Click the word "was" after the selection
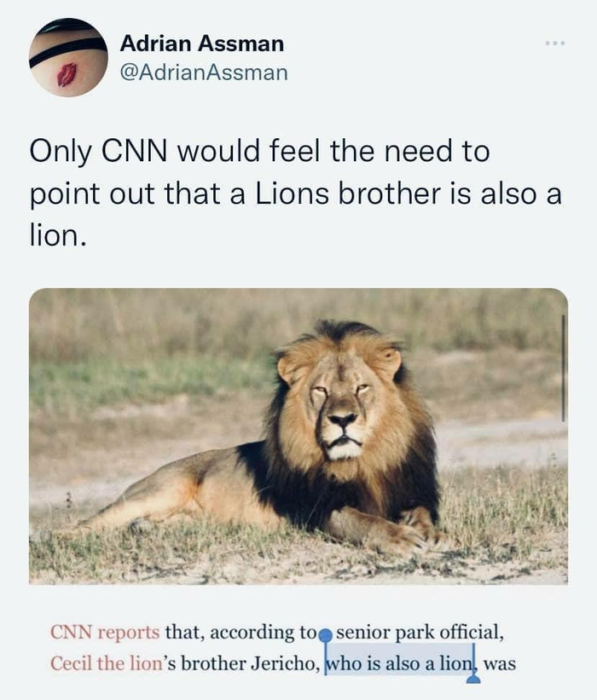The image size is (597, 700). [500, 662]
